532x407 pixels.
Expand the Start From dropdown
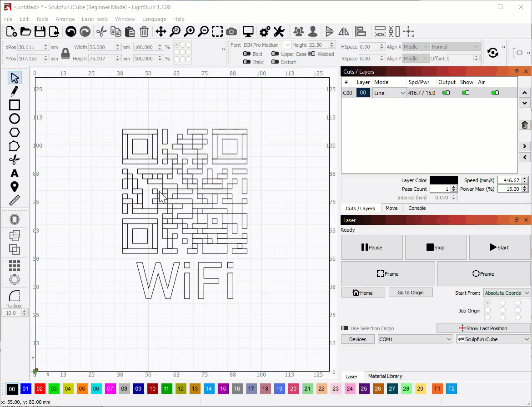(507, 293)
